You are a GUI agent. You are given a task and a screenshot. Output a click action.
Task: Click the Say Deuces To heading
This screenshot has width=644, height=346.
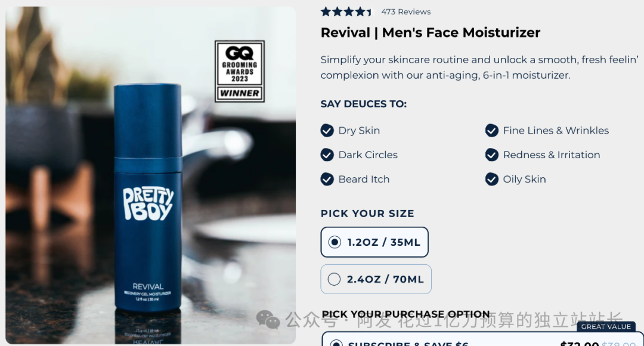click(x=364, y=104)
